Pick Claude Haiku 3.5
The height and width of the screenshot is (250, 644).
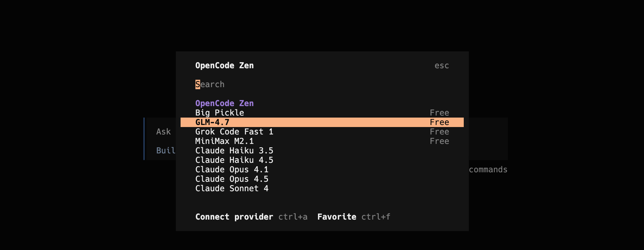pos(234,151)
